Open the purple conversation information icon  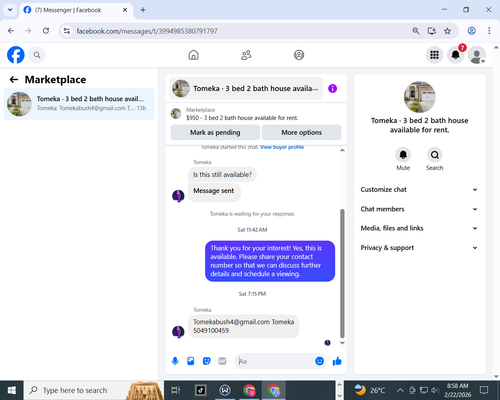332,88
